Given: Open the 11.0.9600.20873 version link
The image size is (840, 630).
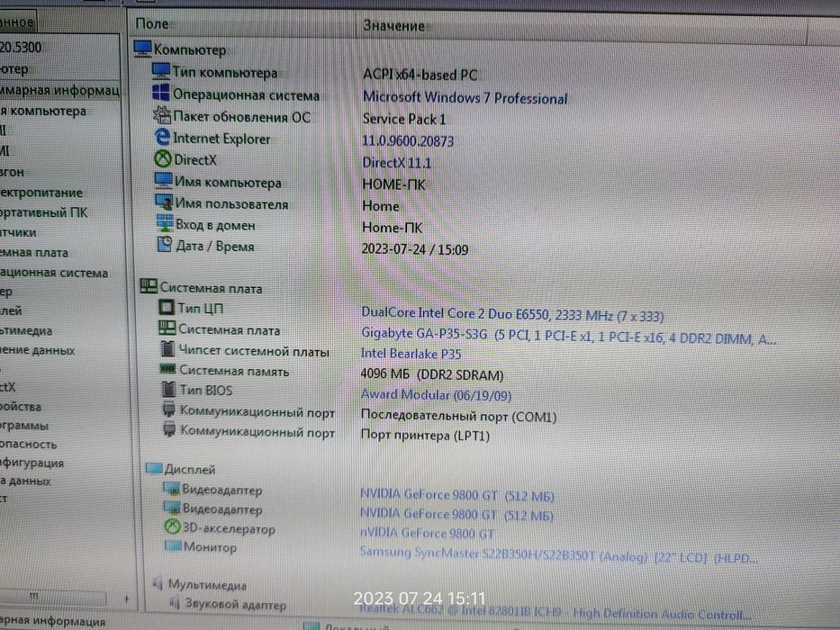Looking at the screenshot, I should click(x=408, y=141).
